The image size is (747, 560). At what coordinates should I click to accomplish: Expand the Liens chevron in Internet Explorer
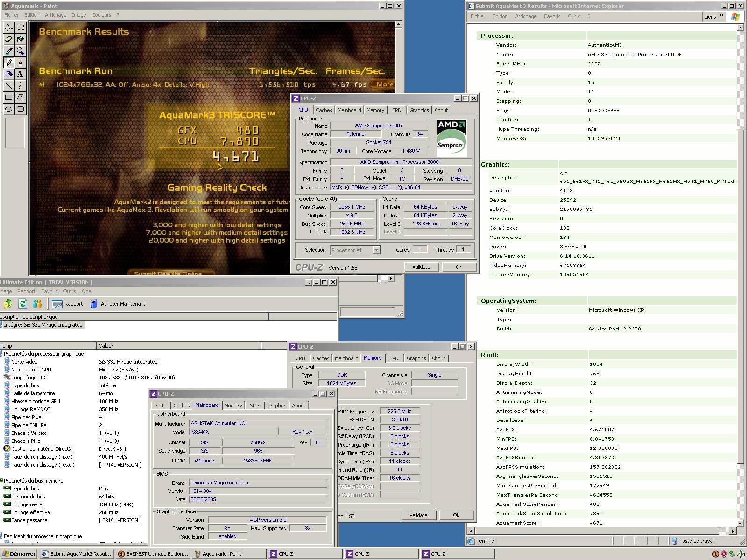click(722, 16)
